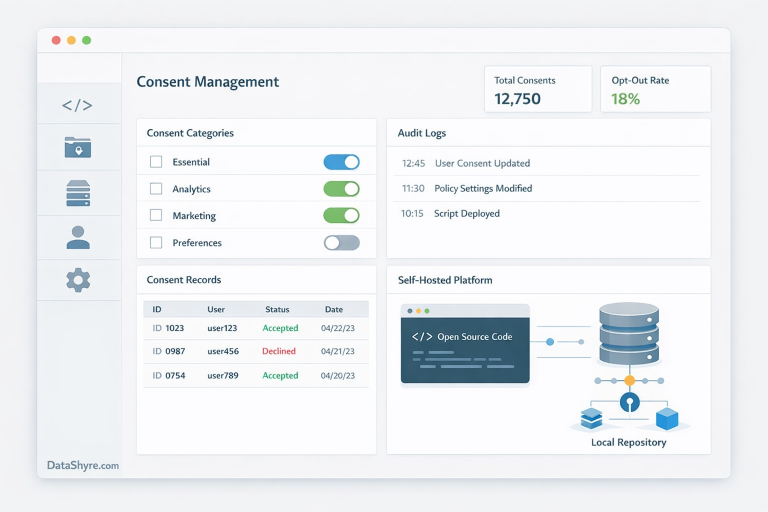Click the Total Consents card

tap(538, 89)
